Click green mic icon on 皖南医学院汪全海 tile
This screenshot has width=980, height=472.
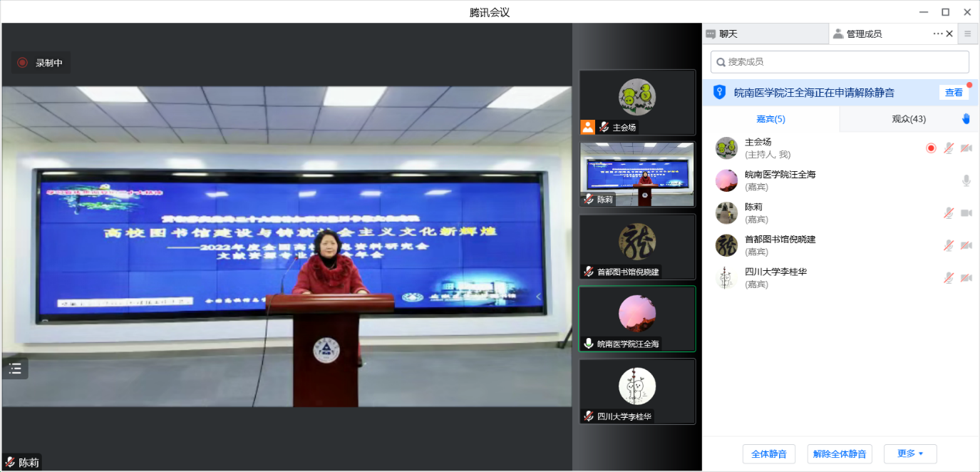[x=589, y=344]
